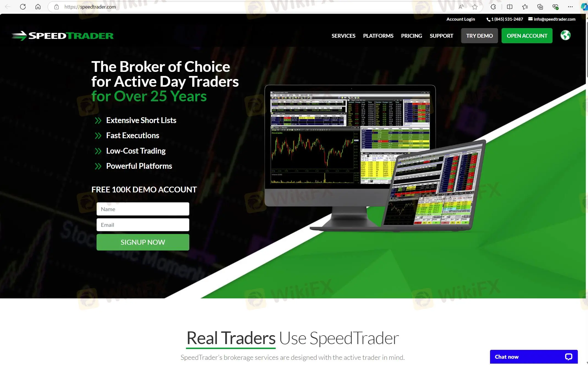Screen dimensions: 588x365
Task: Click the TRY DEMO button
Action: tap(479, 35)
